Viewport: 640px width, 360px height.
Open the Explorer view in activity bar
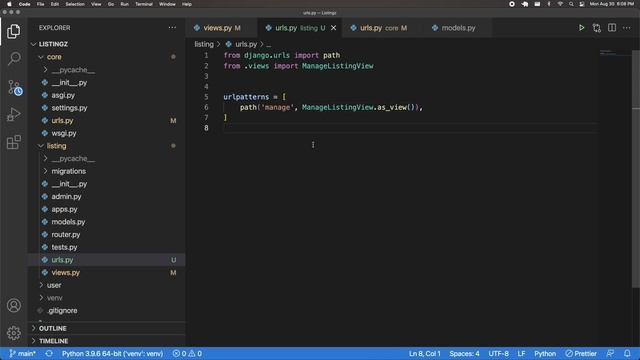[13, 31]
